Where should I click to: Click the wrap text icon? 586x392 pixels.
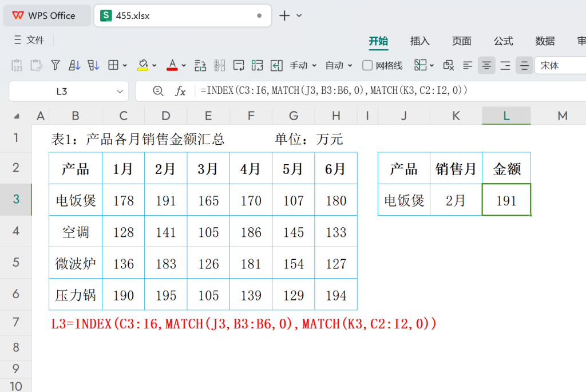239,65
